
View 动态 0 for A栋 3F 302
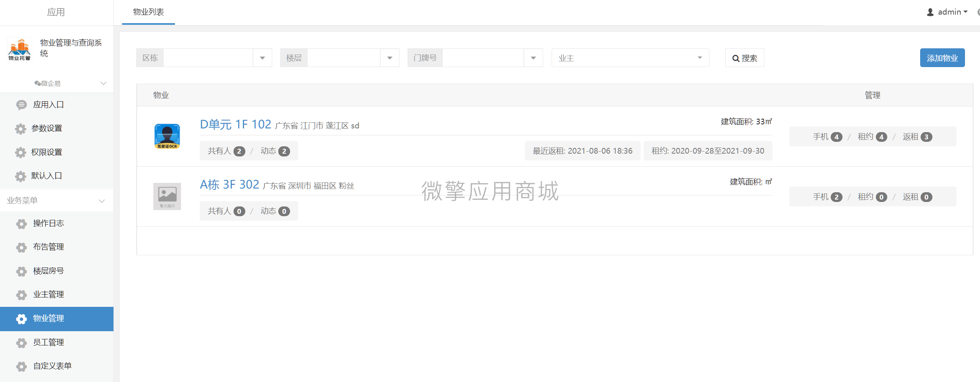[275, 211]
